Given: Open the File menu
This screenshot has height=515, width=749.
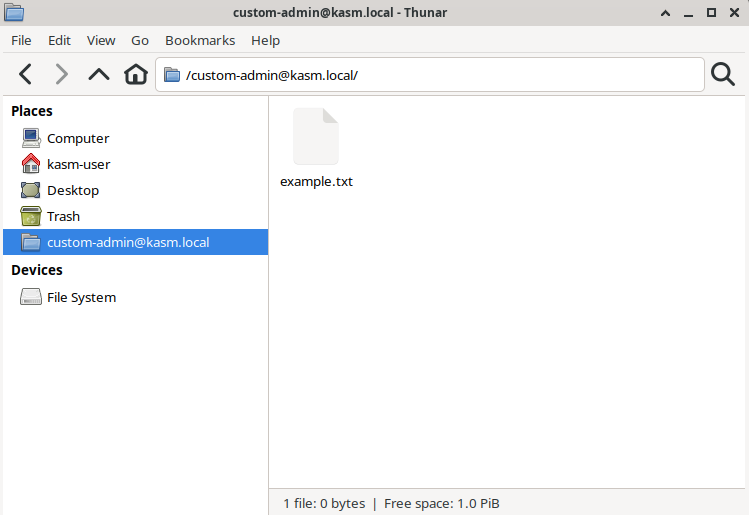Looking at the screenshot, I should 21,40.
